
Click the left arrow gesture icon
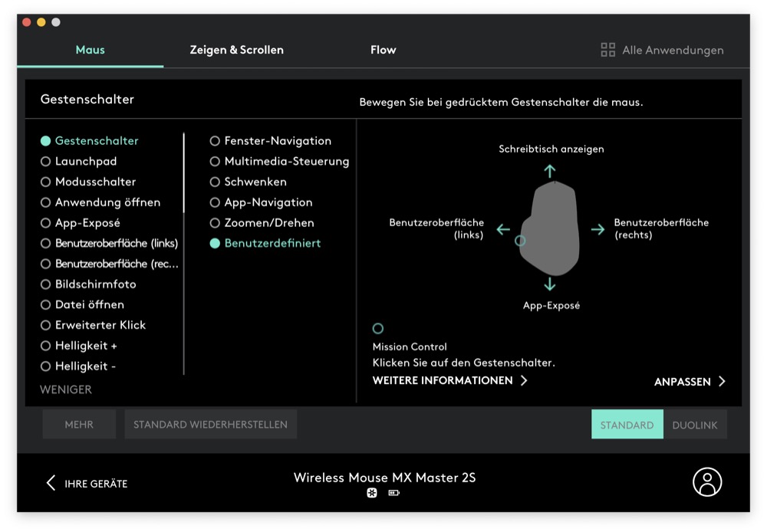(x=503, y=229)
